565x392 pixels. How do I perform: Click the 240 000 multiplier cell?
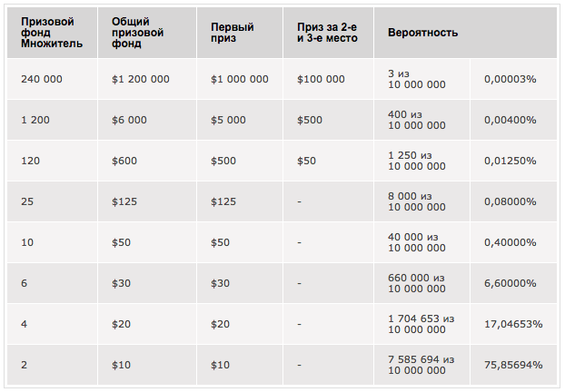pos(53,79)
